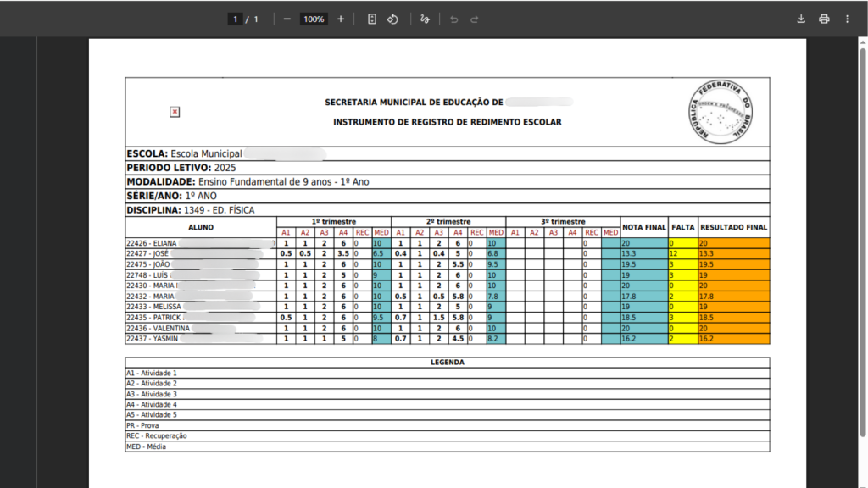Click the page number input field
868x488 pixels.
point(235,19)
